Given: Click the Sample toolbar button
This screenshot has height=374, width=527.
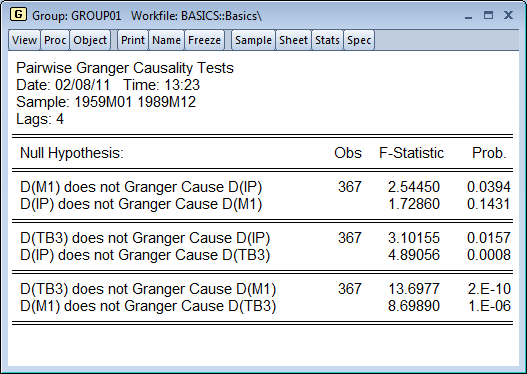Looking at the screenshot, I should point(253,40).
